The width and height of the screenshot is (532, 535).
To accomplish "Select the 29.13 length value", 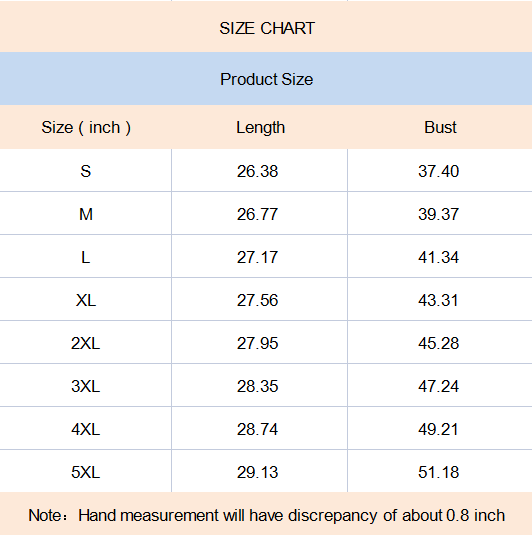I will pyautogui.click(x=257, y=472).
